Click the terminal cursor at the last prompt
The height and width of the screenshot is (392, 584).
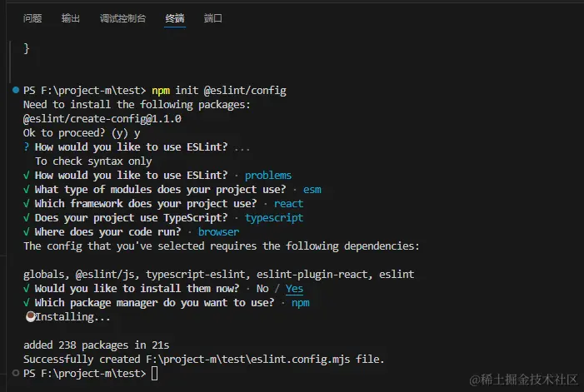tap(154, 374)
